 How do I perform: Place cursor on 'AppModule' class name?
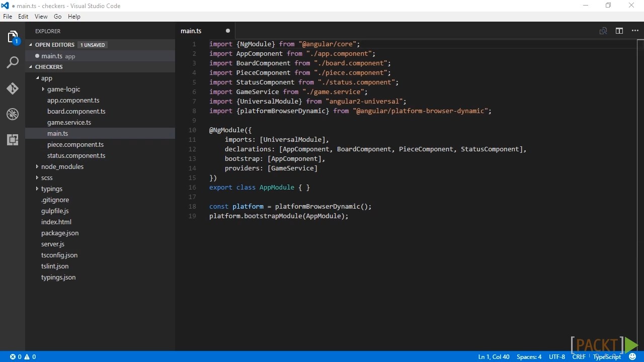click(x=277, y=187)
